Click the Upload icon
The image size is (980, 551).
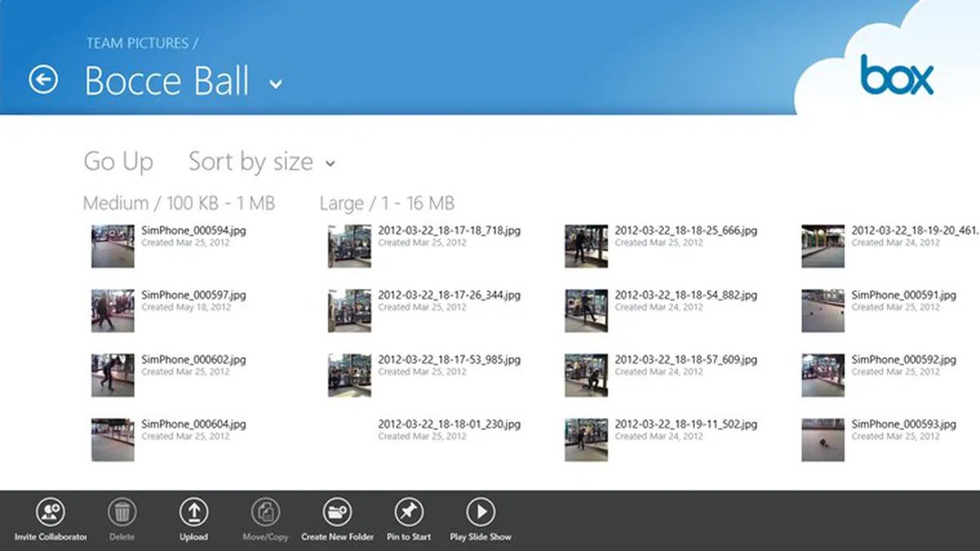pyautogui.click(x=194, y=513)
